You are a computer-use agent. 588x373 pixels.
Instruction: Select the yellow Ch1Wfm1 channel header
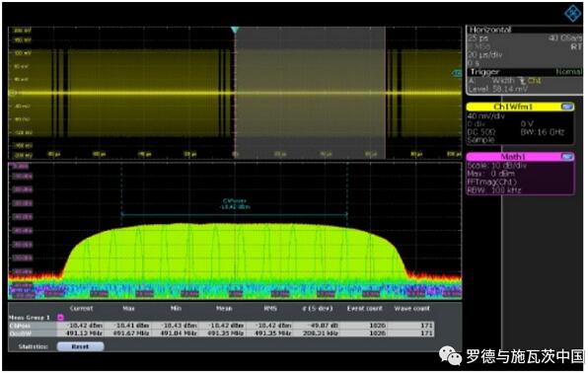coord(520,107)
